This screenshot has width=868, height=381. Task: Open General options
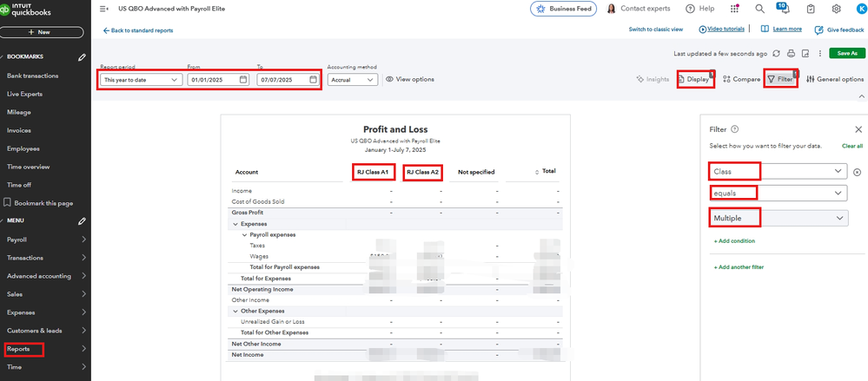[x=835, y=79]
